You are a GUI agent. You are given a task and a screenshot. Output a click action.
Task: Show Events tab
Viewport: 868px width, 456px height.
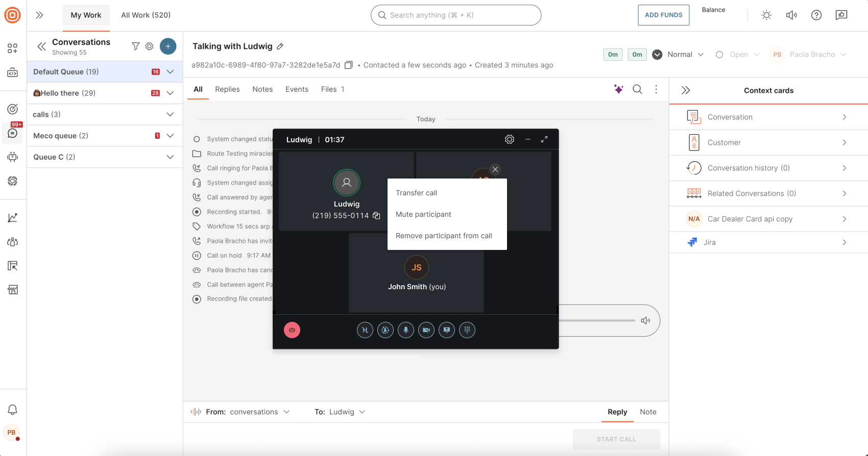(x=297, y=89)
